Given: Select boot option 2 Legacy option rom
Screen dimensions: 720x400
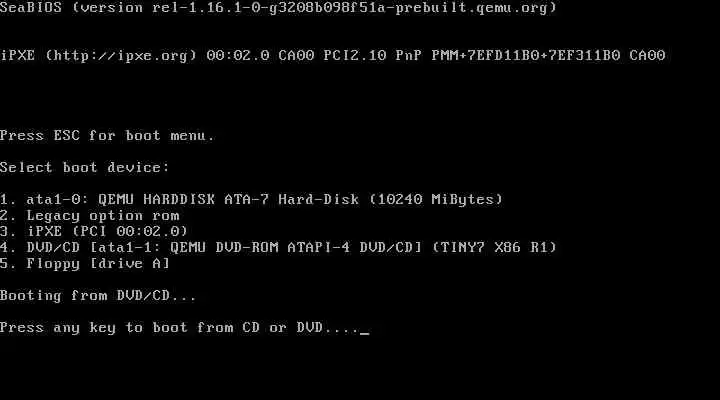Looking at the screenshot, I should click(x=90, y=215).
